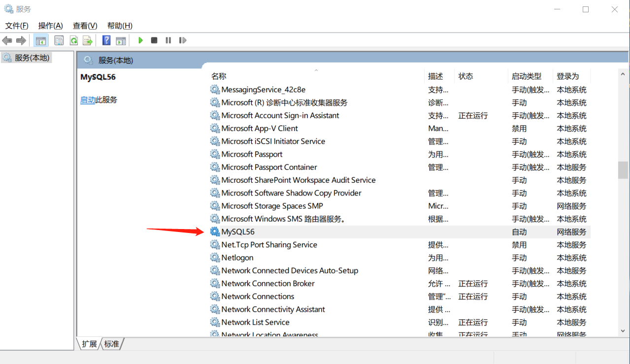Select Microsoft Account Sign-in Assistant row
Screen dimensions: 630x364
coord(399,115)
